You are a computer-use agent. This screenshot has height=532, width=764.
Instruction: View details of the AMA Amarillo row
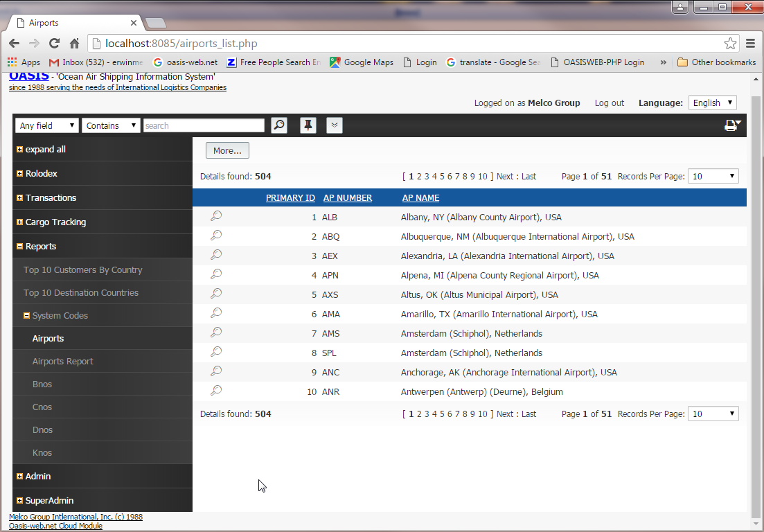[x=216, y=313]
